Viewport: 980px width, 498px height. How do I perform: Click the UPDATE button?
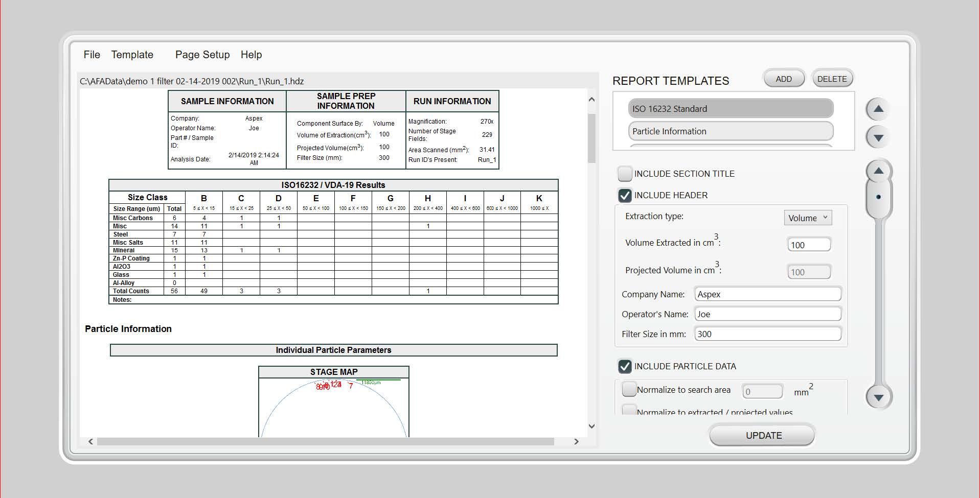pyautogui.click(x=763, y=436)
